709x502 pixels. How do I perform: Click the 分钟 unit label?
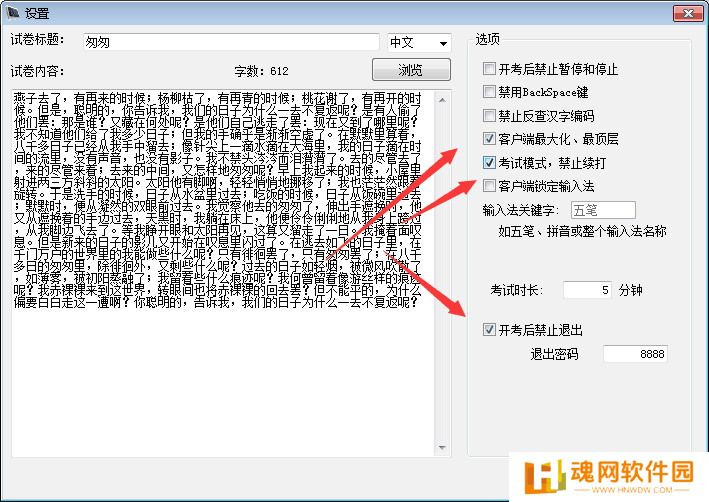[630, 290]
